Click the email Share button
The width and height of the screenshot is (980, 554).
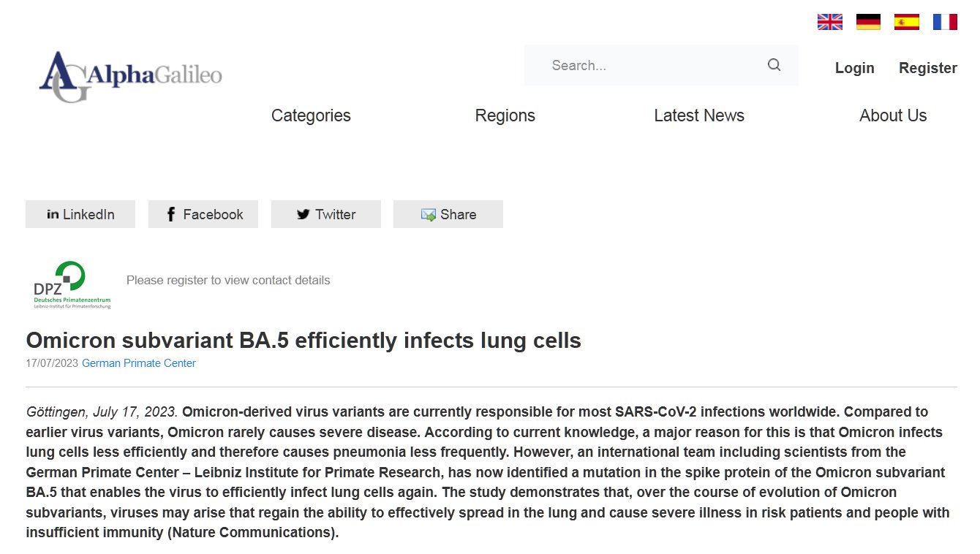(x=448, y=214)
